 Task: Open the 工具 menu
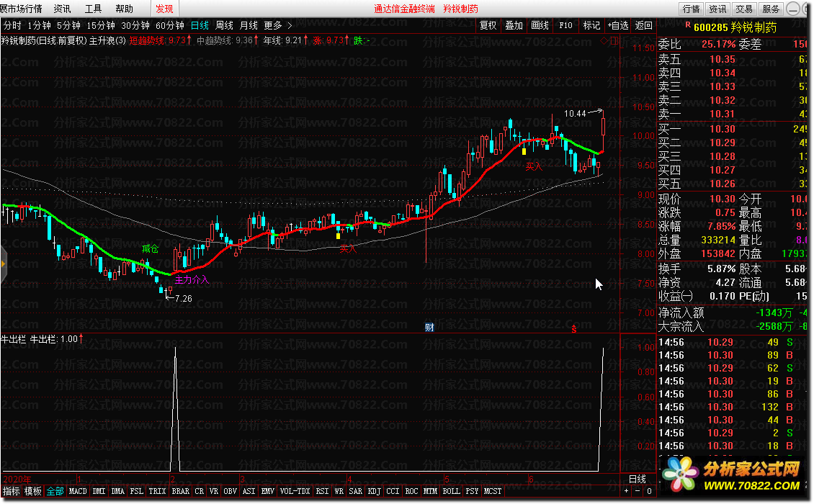94,9
